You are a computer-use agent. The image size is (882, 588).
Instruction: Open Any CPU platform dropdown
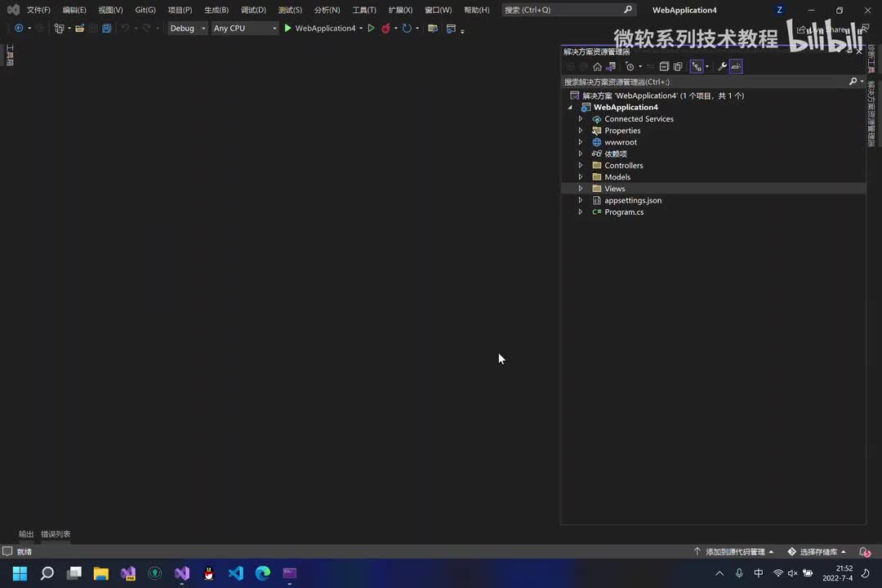click(245, 28)
